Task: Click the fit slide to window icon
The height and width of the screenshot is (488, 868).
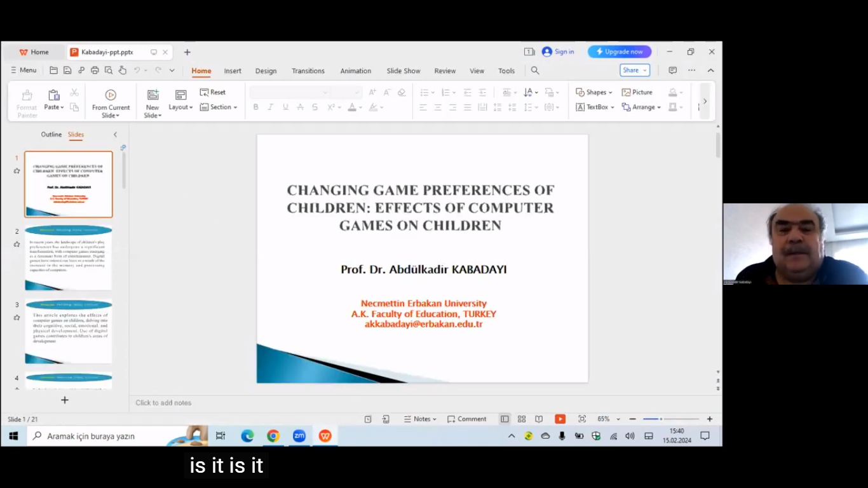Action: pyautogui.click(x=582, y=419)
